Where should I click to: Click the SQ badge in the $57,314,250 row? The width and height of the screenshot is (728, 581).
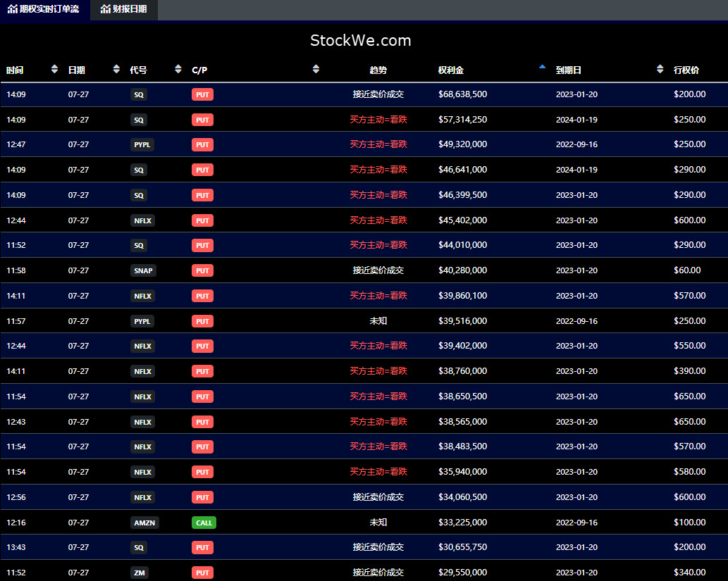coord(139,120)
